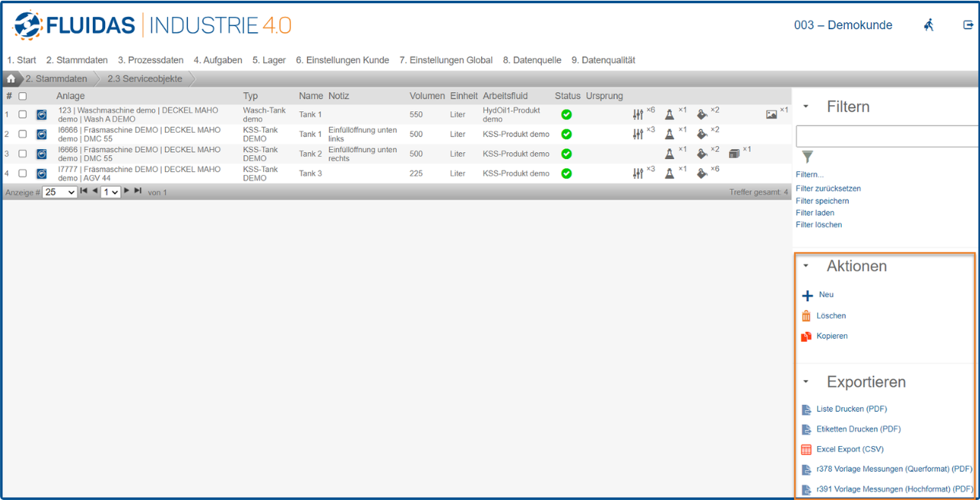This screenshot has width=980, height=500.
Task: Select the checkbox for row 2
Action: 23,134
